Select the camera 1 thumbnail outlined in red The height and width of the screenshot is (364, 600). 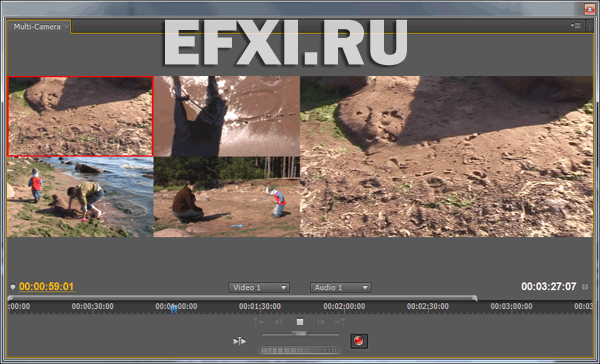point(80,116)
